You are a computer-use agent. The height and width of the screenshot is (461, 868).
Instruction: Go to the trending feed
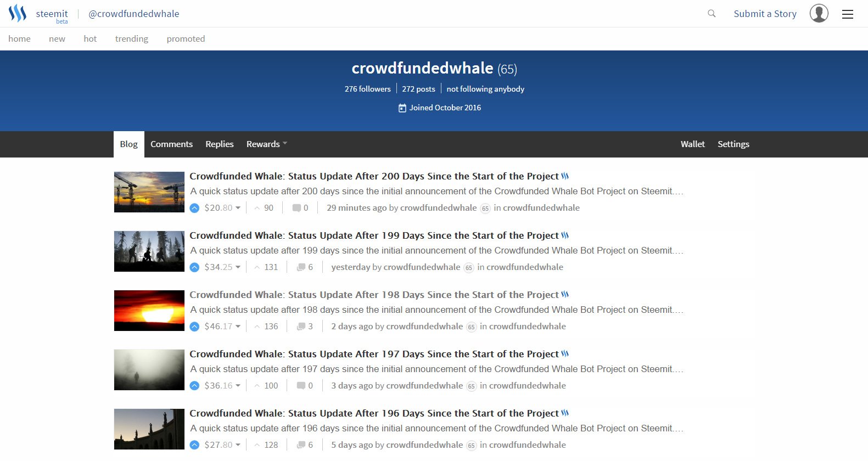132,39
